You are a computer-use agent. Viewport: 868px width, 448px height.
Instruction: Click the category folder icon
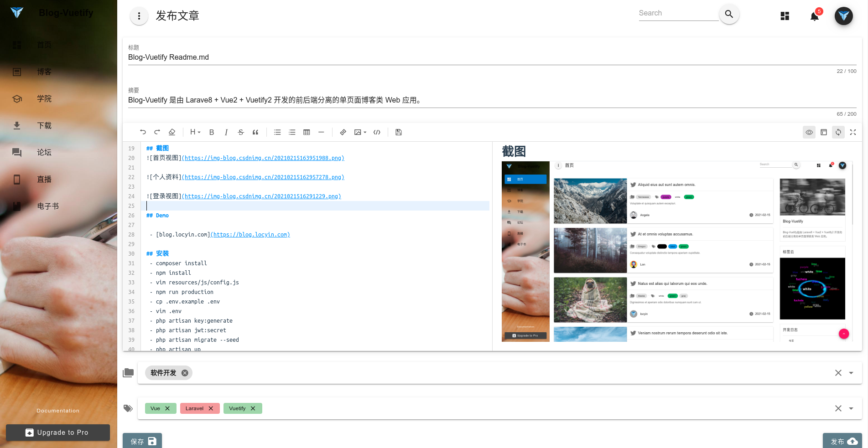pos(128,373)
